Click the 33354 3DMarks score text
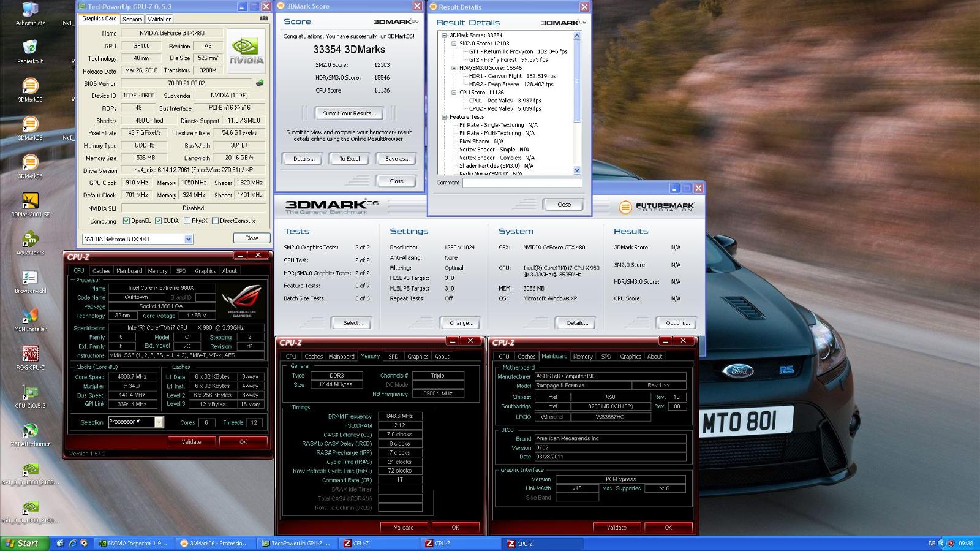This screenshot has height=551, width=980. click(349, 50)
